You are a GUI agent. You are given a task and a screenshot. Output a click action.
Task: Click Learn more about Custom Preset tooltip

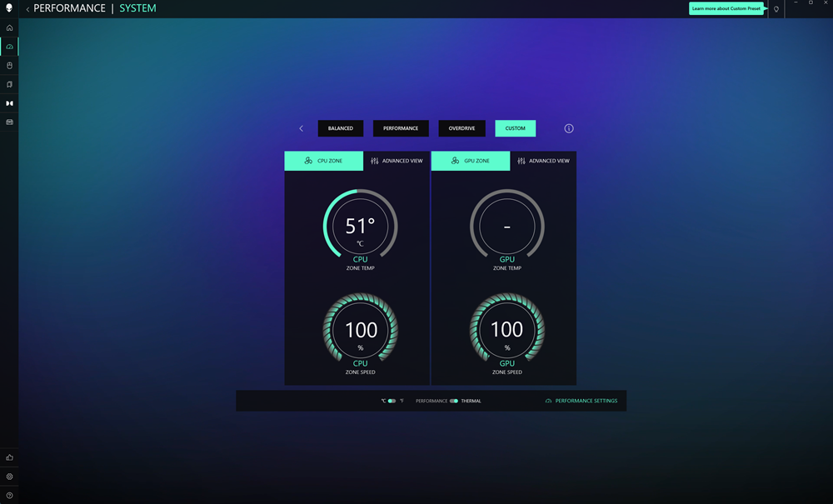click(726, 8)
